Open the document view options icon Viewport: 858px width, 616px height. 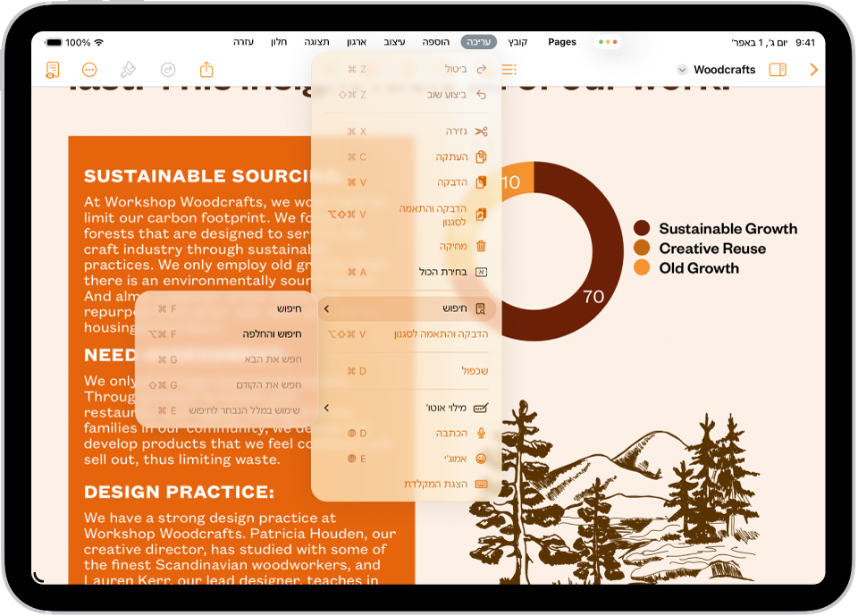point(53,70)
